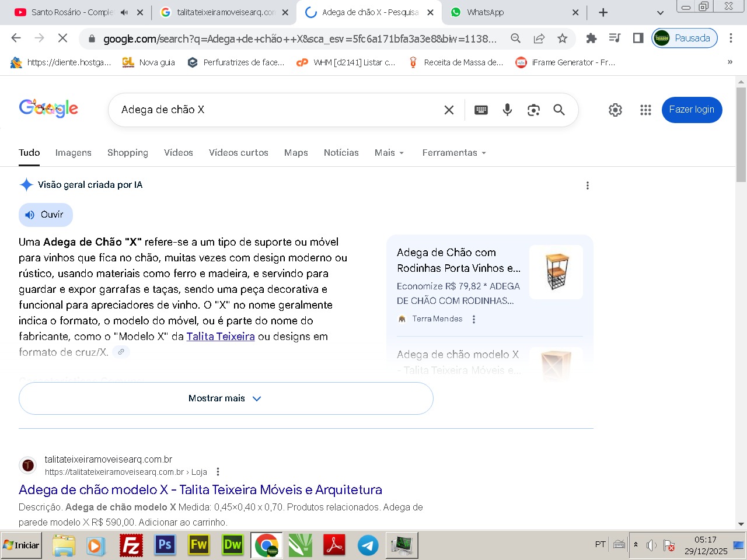The image size is (747, 560).
Task: Expand AI overview with Mostrar mais
Action: tap(226, 398)
